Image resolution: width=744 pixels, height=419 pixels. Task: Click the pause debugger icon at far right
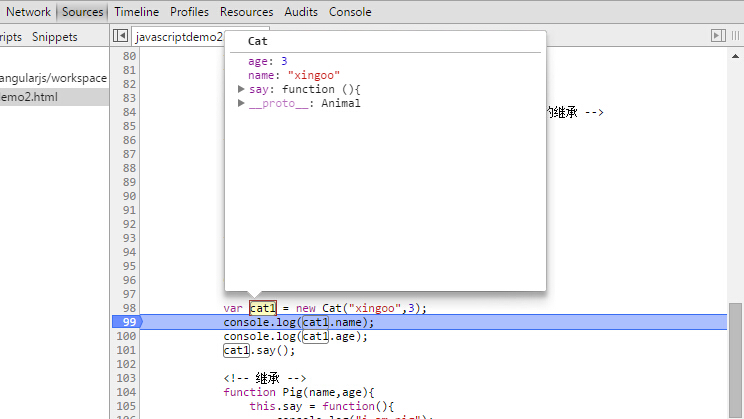tap(735, 36)
